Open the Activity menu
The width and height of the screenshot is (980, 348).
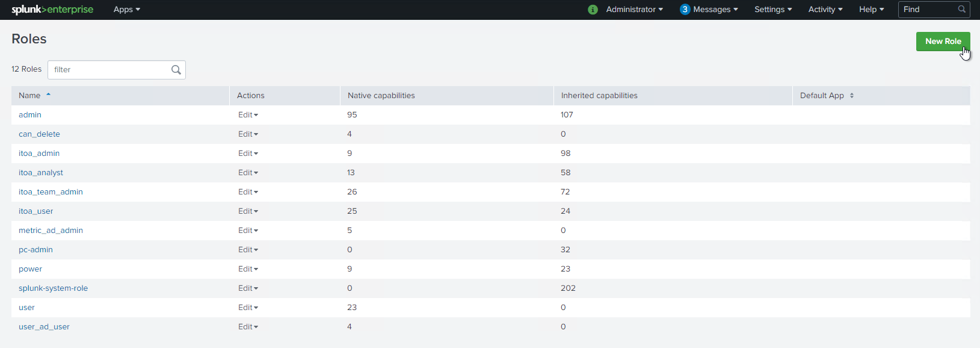(x=825, y=9)
